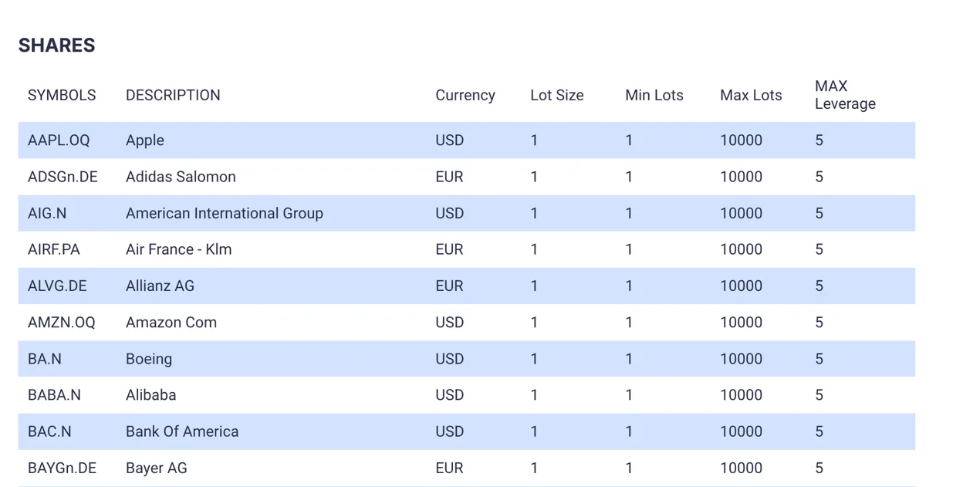The image size is (980, 487).
Task: Click the Currency column header
Action: pos(465,95)
